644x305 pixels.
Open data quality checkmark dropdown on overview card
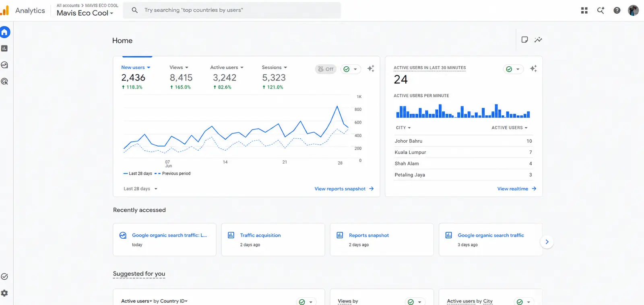(x=351, y=69)
